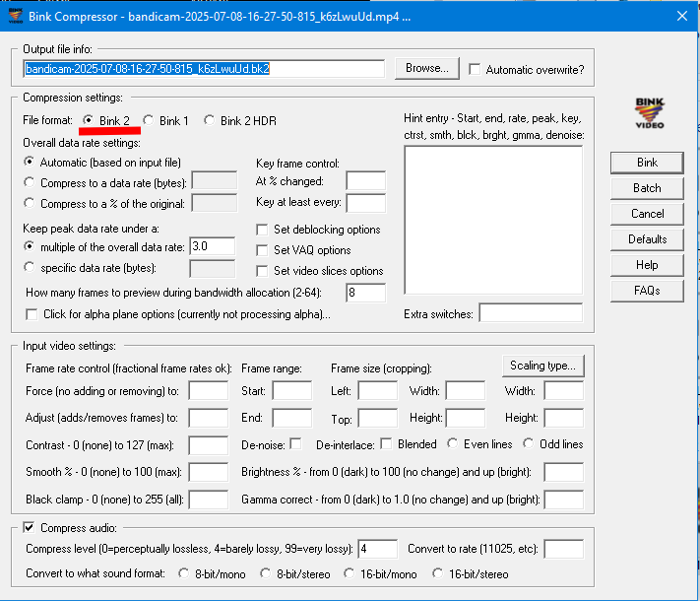The width and height of the screenshot is (700, 601).
Task: Click the Compress level input field
Action: [378, 549]
